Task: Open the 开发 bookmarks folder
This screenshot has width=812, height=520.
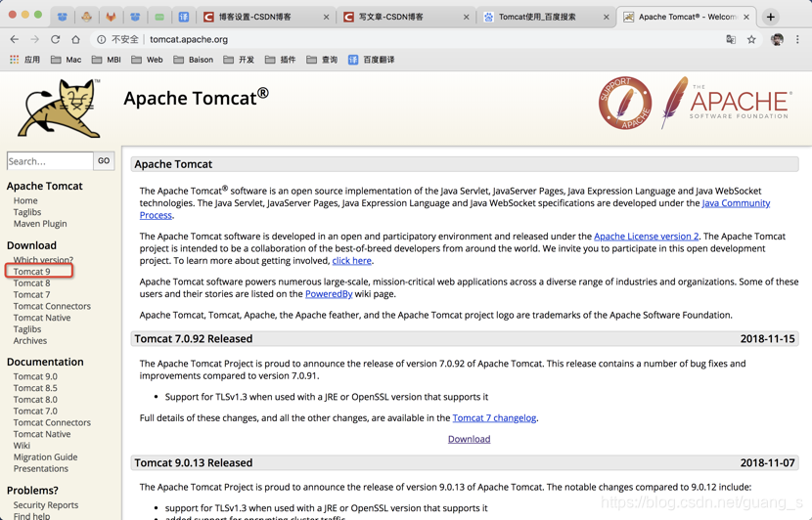Action: coord(239,60)
